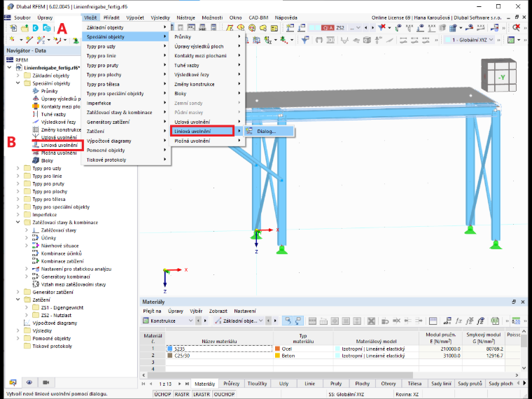Open the Výpočet menu
The width and height of the screenshot is (532, 399).
135,17
